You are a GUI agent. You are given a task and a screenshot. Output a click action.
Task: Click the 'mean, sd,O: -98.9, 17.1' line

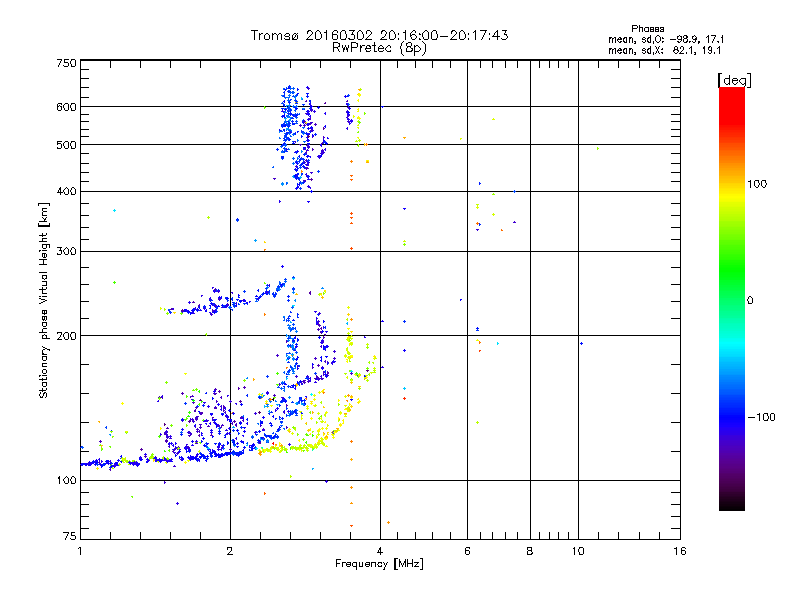pyautogui.click(x=666, y=39)
